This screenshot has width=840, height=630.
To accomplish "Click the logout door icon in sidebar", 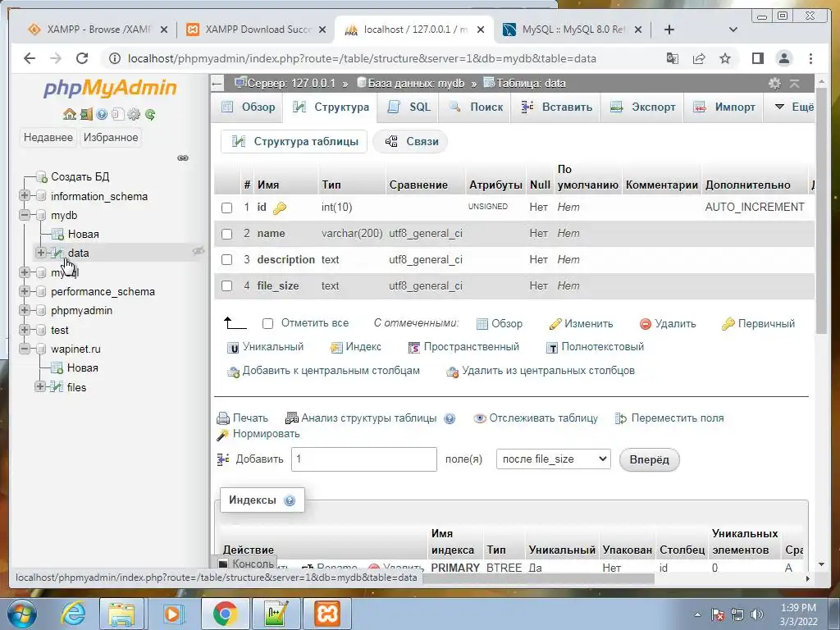I will tap(86, 114).
